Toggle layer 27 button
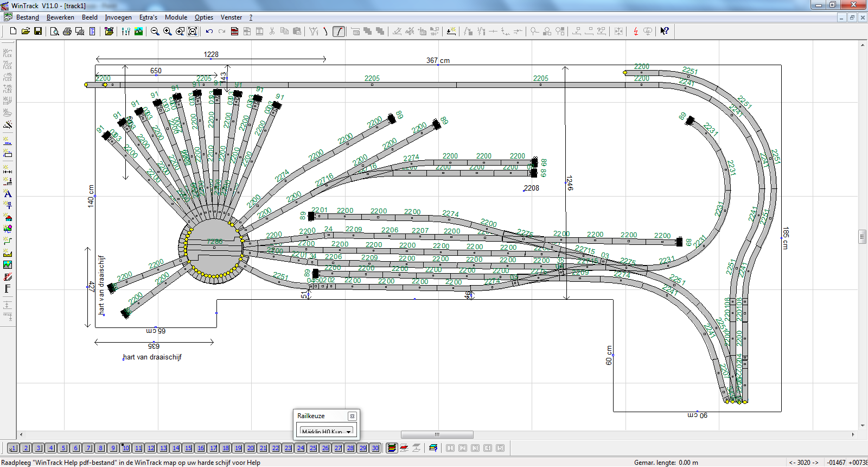The height and width of the screenshot is (467, 868). pos(338,448)
